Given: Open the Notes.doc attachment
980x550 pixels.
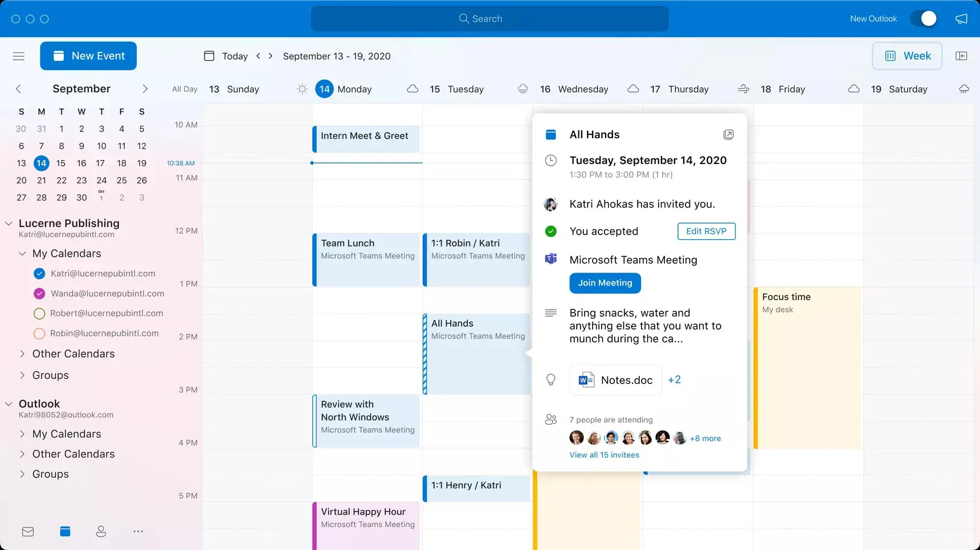Looking at the screenshot, I should pos(615,380).
